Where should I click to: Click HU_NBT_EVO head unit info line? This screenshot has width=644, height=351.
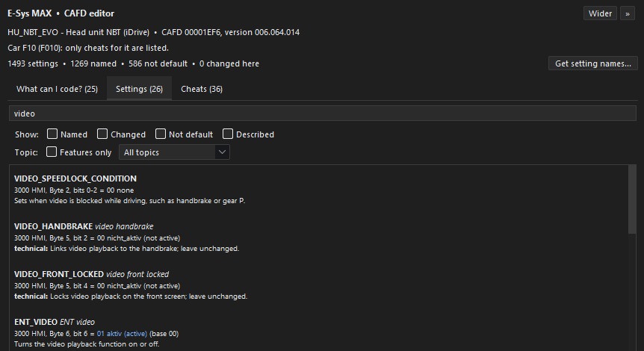point(154,32)
